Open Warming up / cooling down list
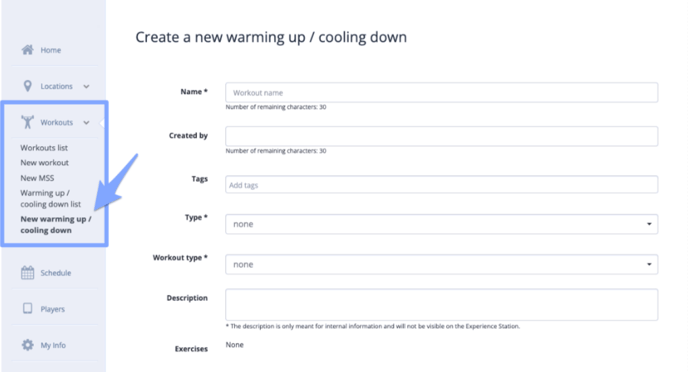This screenshot has height=372, width=688. pos(50,198)
